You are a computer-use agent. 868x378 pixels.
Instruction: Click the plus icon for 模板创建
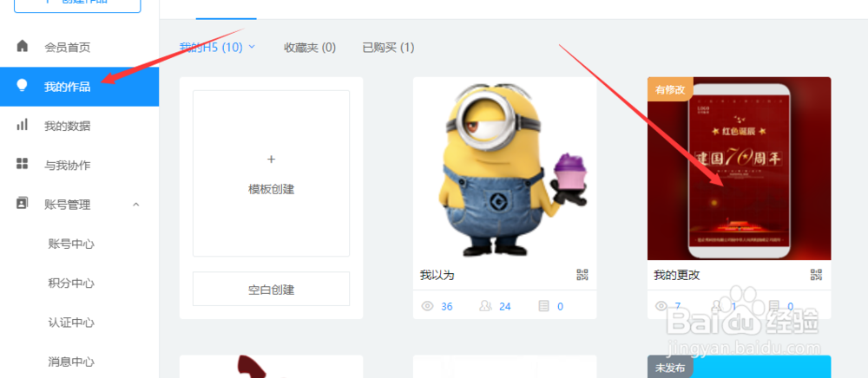coord(271,160)
